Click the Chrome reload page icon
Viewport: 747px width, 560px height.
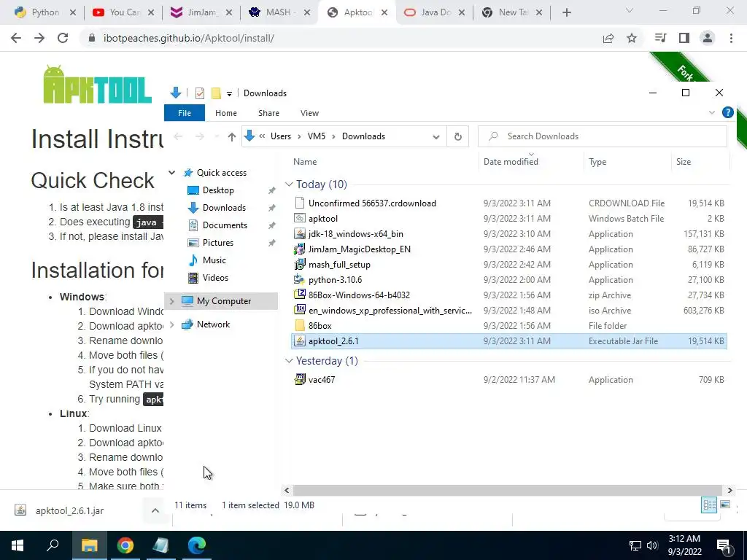coord(63,38)
